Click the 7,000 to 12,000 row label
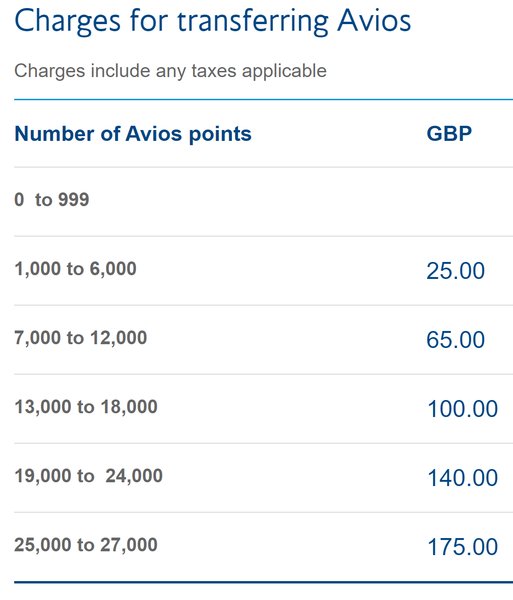 (x=81, y=338)
